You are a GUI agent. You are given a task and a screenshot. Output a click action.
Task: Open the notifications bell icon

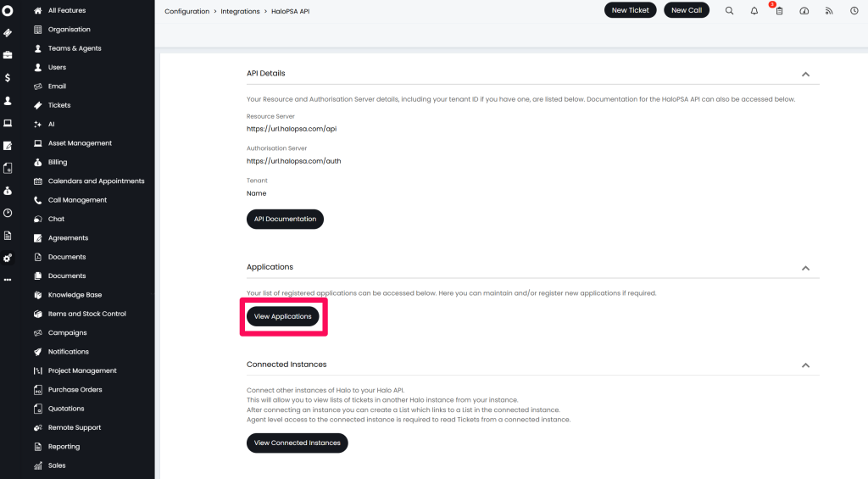point(754,10)
